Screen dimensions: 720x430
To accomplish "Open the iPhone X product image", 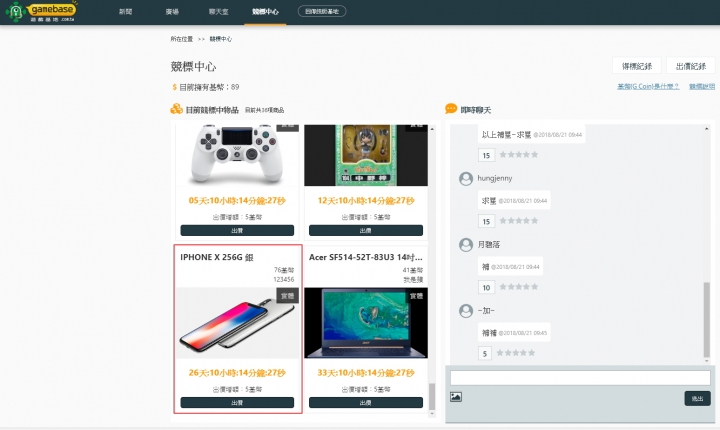I will tap(237, 323).
